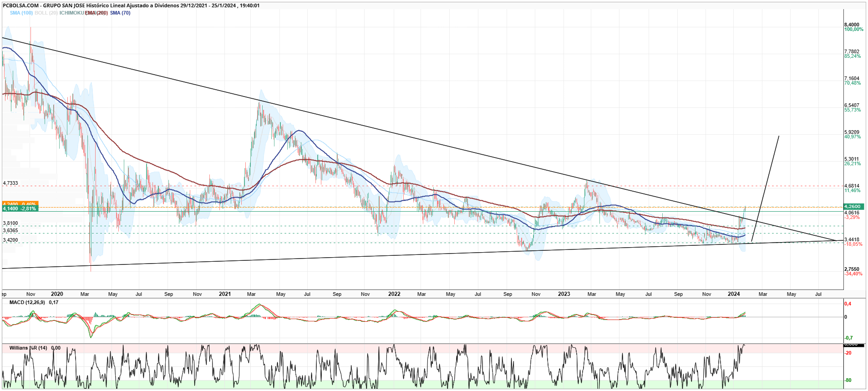The width and height of the screenshot is (868, 391).
Task: Click the '7,7802' price axis label
Action: point(852,52)
